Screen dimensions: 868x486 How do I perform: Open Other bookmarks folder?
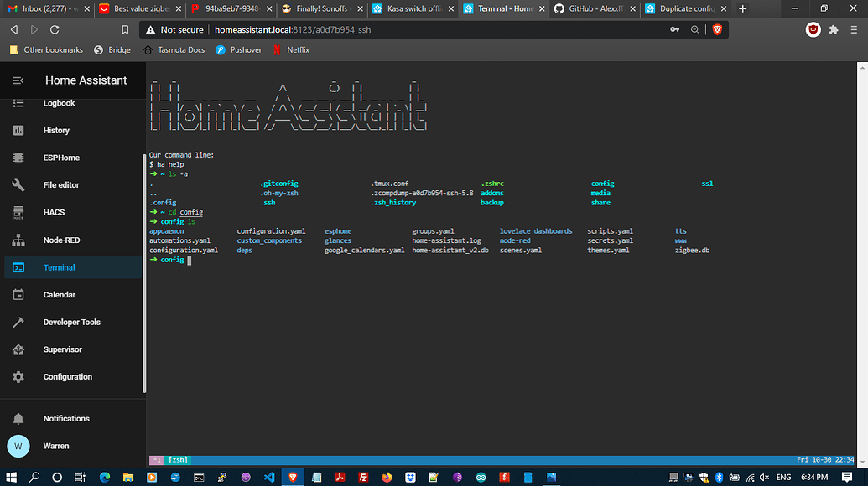(x=46, y=49)
